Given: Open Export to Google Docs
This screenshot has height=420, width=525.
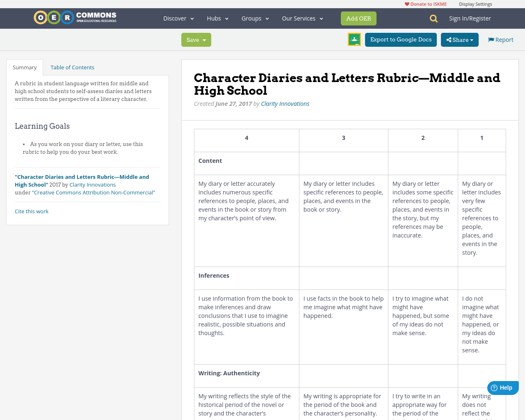Looking at the screenshot, I should point(401,39).
